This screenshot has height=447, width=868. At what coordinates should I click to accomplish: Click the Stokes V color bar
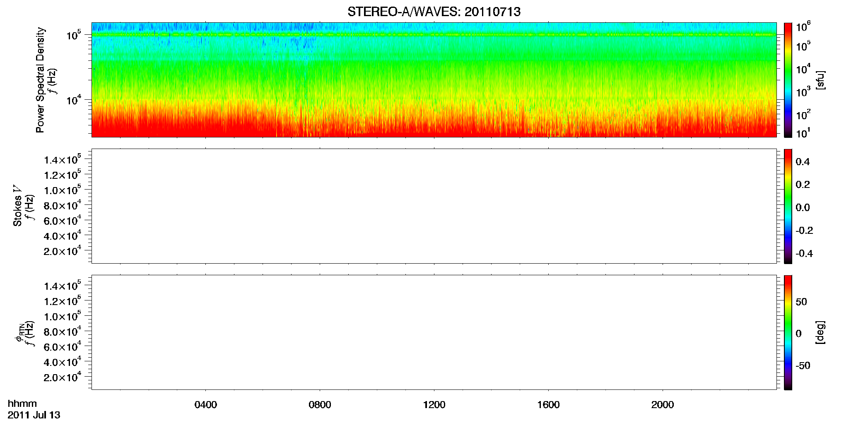click(788, 206)
